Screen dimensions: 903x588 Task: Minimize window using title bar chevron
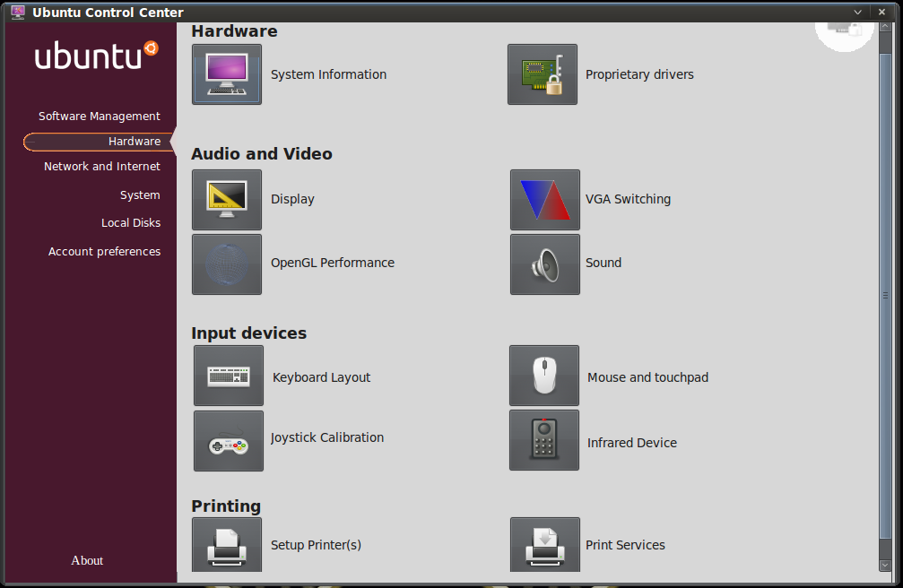click(x=857, y=12)
